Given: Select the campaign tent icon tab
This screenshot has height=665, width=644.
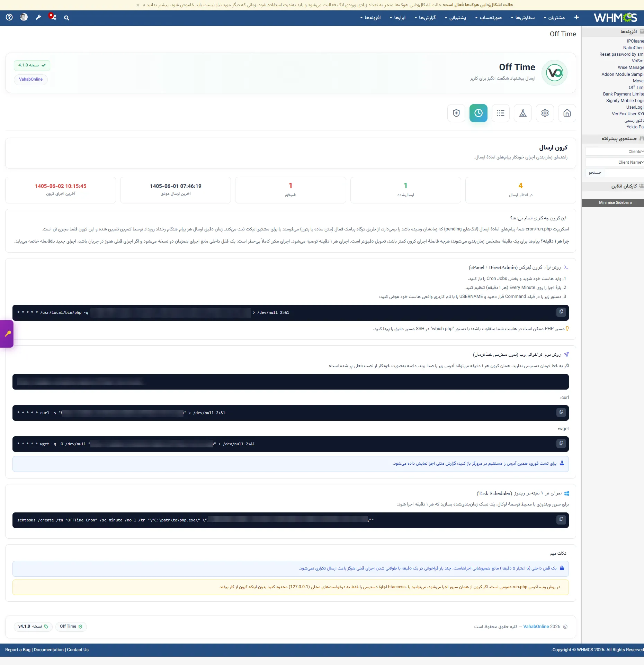Looking at the screenshot, I should tap(523, 113).
